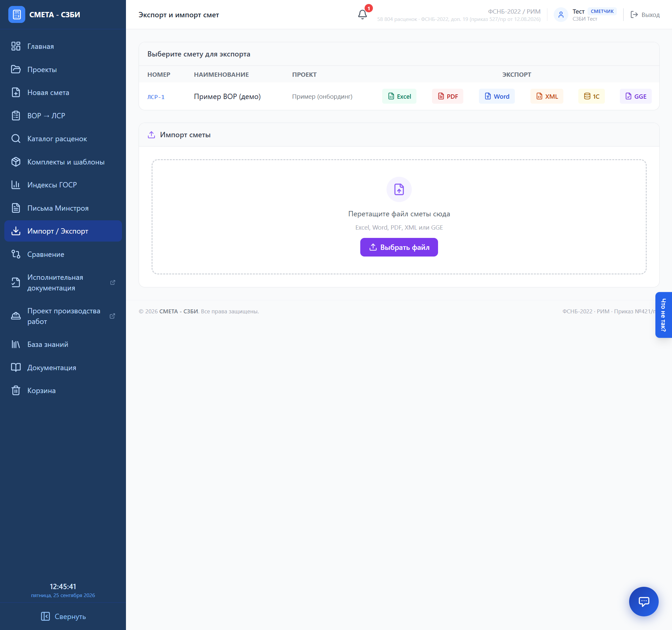Click the Пример (онбординг) project cell
This screenshot has width=672, height=630.
(x=322, y=96)
